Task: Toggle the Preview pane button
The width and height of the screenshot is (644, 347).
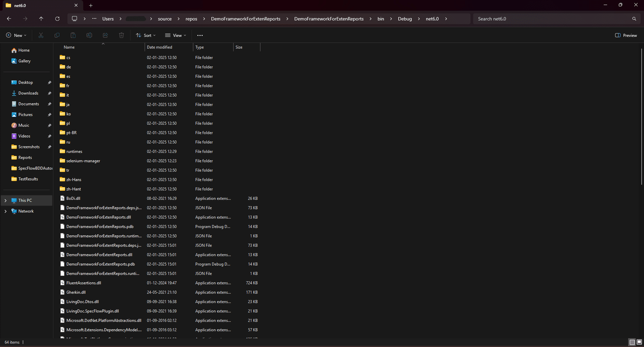Action: 626,35
